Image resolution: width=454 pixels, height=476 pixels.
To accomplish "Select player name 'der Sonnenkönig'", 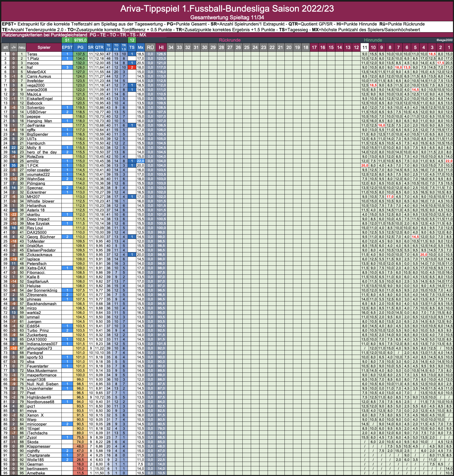I will 42,290.
